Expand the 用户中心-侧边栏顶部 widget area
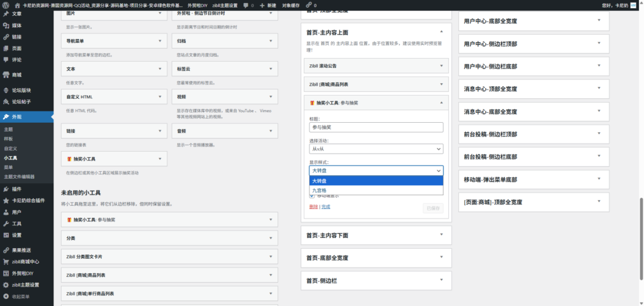This screenshot has width=644, height=306. click(534, 66)
